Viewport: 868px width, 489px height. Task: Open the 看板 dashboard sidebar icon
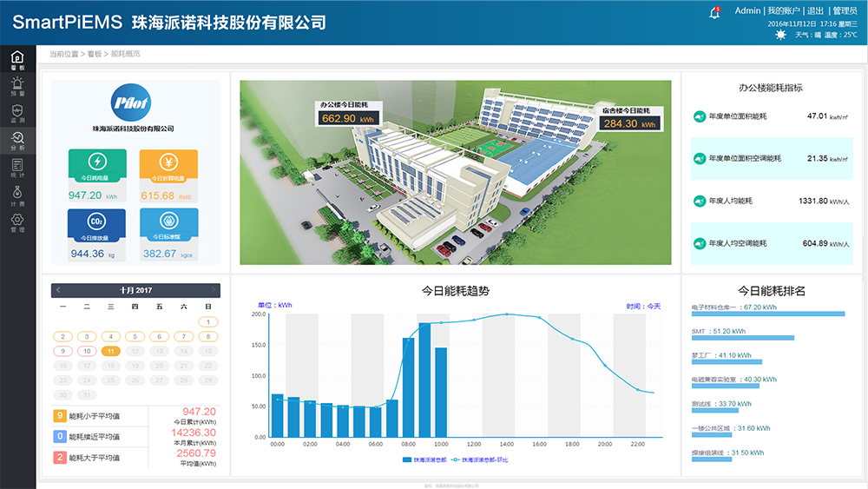[17, 59]
